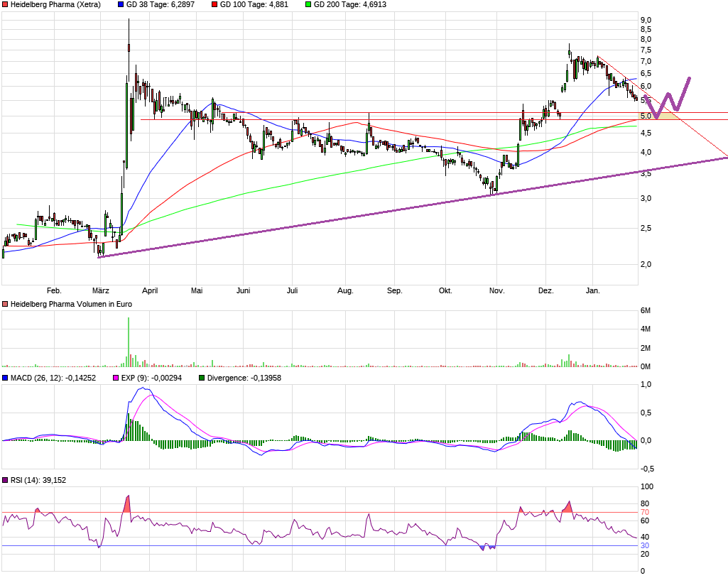Click the blue GD 38 Tage legend swatch

(121, 5)
